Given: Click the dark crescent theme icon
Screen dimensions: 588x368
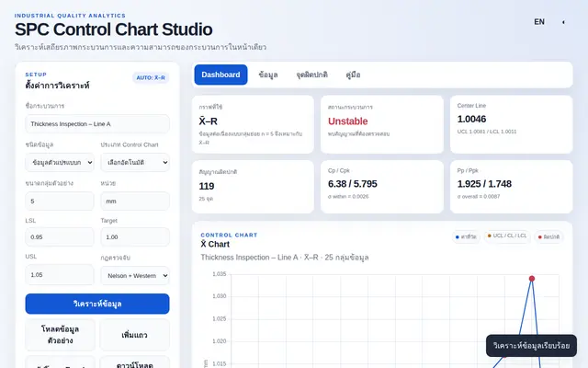Looking at the screenshot, I should (563, 22).
